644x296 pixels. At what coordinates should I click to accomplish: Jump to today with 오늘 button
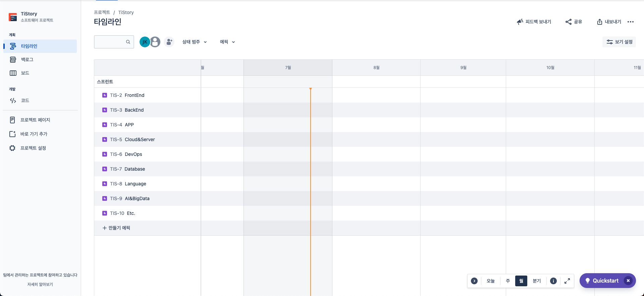[x=491, y=281]
